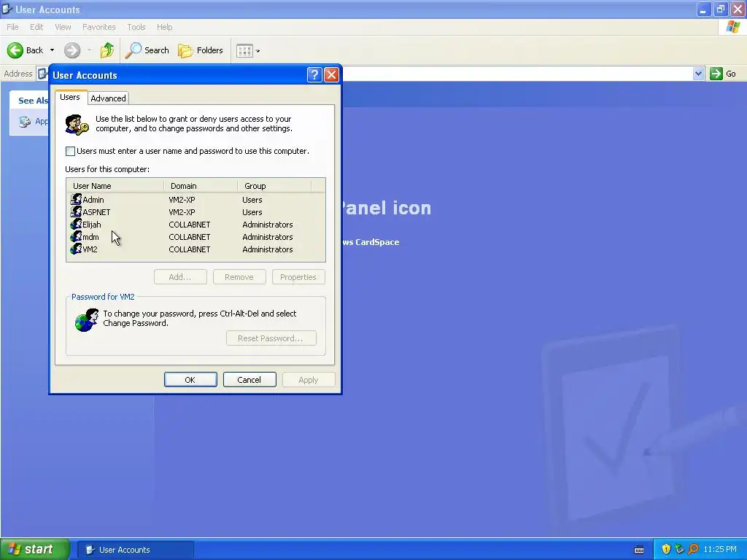Click the Properties button
Screen dimensions: 747x560
(x=298, y=276)
